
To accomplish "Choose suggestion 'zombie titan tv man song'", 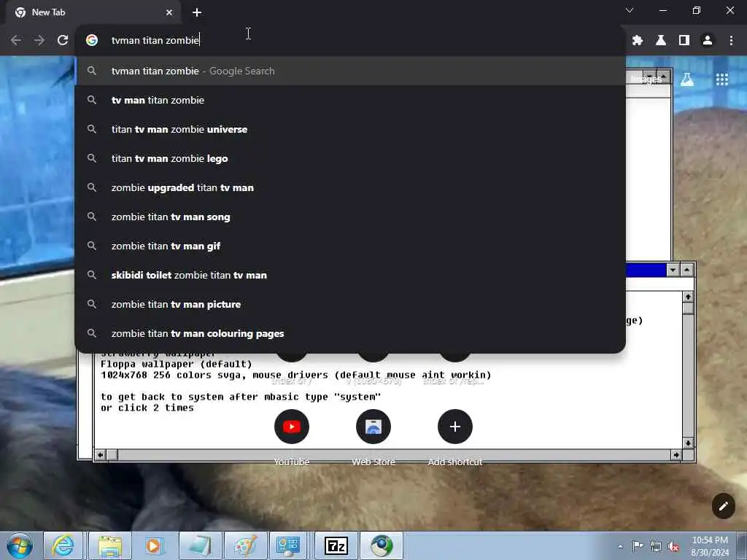I will (350, 217).
